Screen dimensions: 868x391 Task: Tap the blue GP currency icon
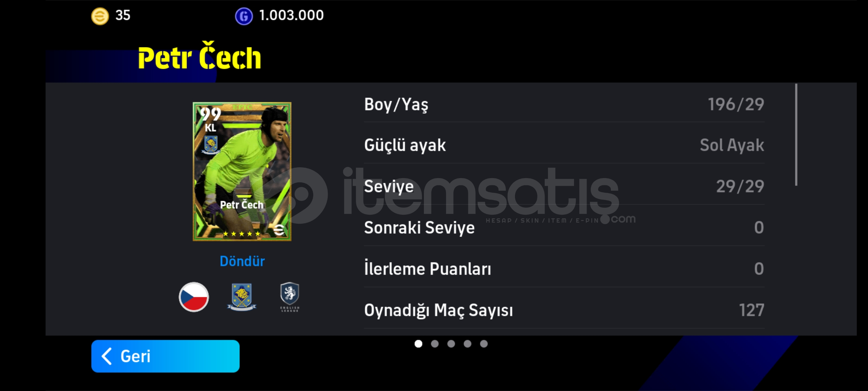coord(244,16)
